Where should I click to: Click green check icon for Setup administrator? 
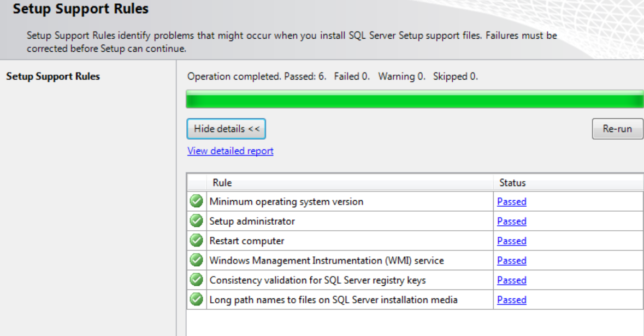pyautogui.click(x=196, y=221)
